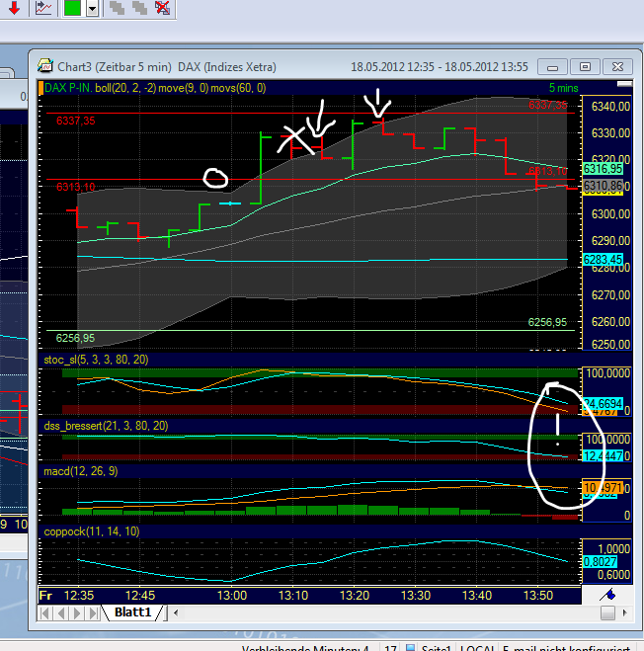This screenshot has height=651, width=644.
Task: Click the 'Fr' weekday label on time axis
Action: 45,596
